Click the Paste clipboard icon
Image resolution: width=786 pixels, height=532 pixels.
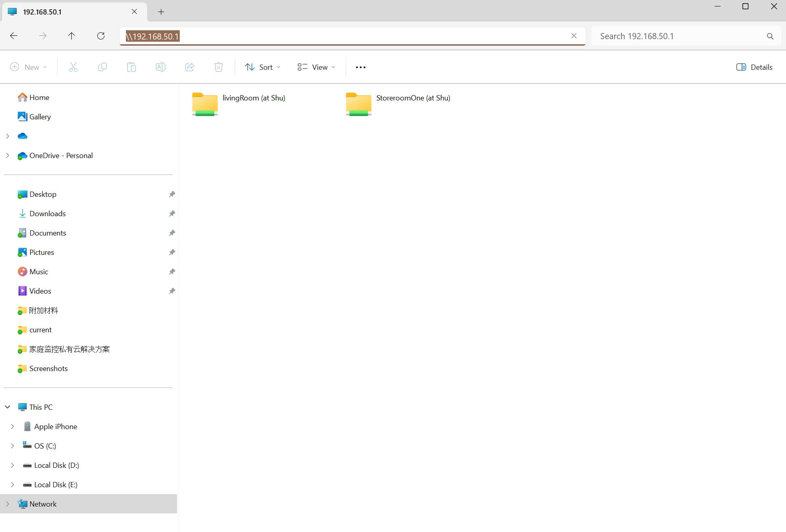pos(132,67)
